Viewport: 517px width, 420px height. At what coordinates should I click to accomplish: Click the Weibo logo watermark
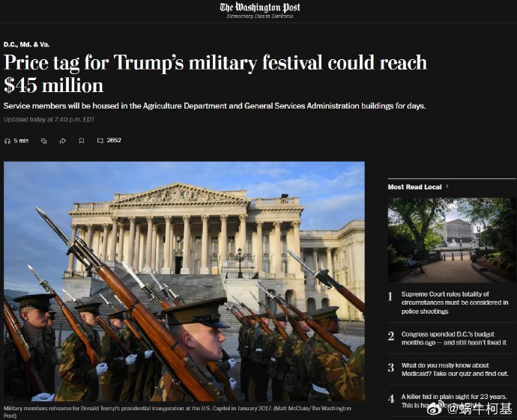point(435,410)
